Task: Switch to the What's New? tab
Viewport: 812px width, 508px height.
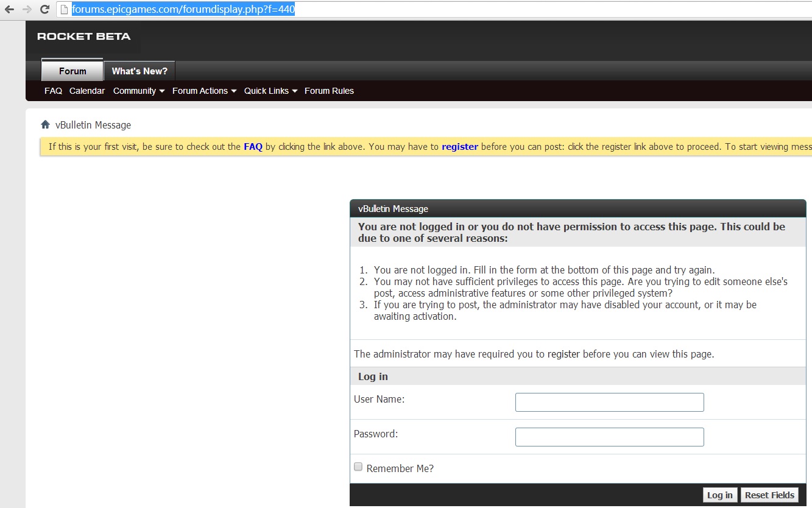Action: 139,71
